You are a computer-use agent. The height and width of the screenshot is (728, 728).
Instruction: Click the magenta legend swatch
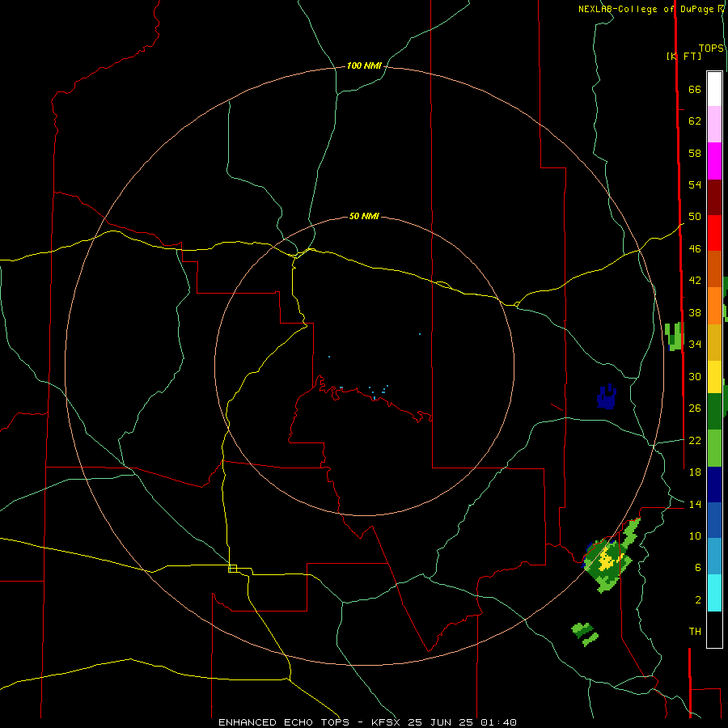click(714, 161)
